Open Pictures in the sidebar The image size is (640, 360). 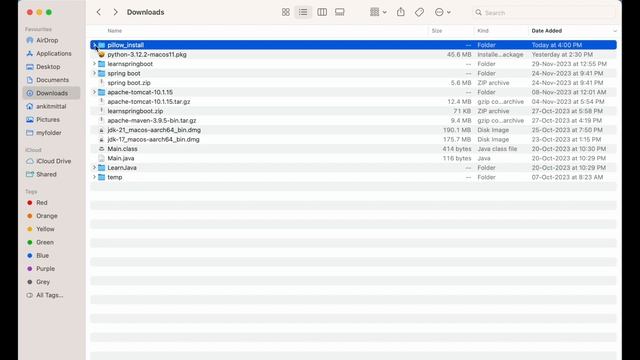coord(51,120)
